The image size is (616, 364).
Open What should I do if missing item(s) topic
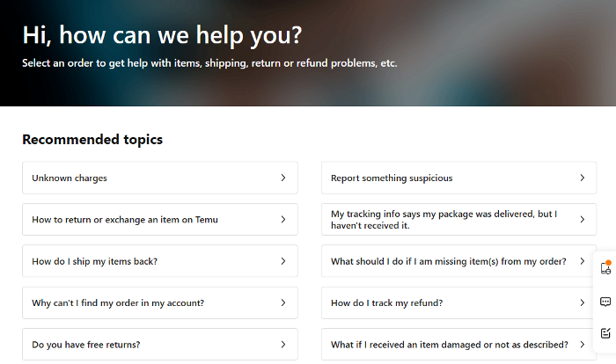coord(449,261)
